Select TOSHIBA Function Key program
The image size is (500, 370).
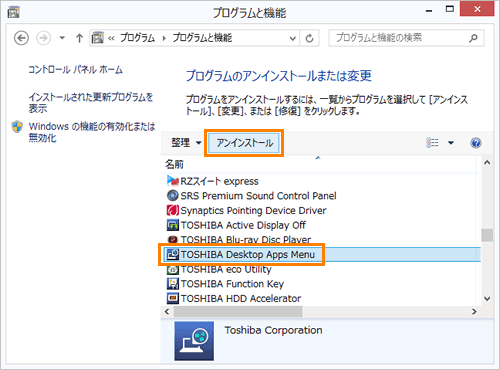click(225, 284)
